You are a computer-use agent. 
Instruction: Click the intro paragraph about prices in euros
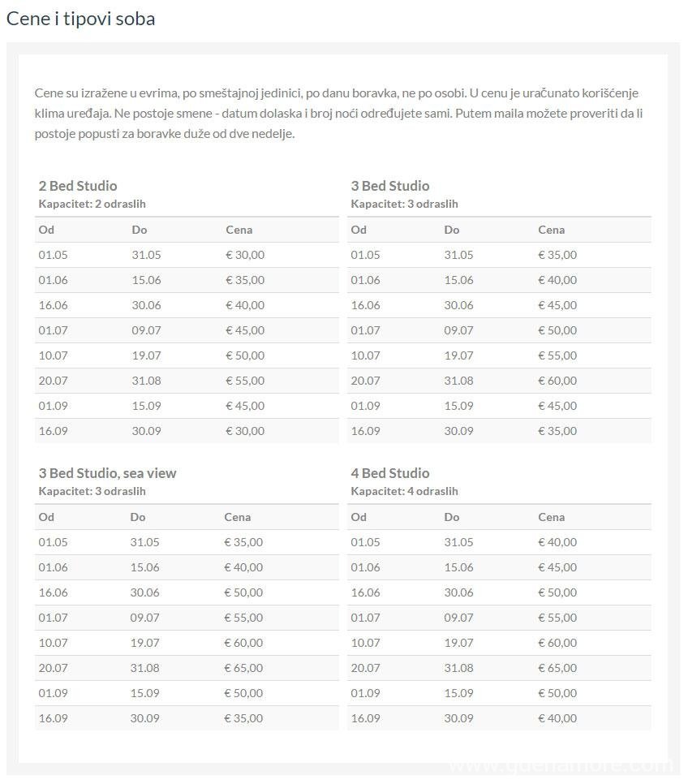(x=338, y=113)
